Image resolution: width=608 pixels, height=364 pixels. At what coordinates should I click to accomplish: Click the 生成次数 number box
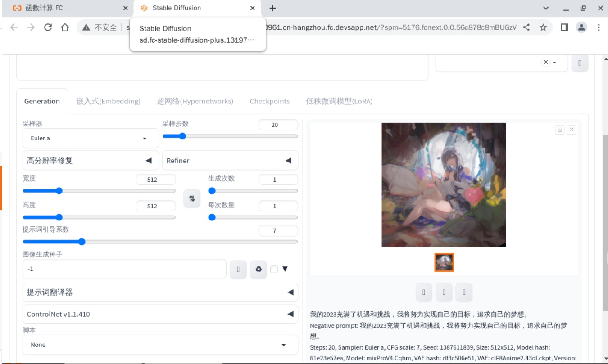[x=278, y=180]
